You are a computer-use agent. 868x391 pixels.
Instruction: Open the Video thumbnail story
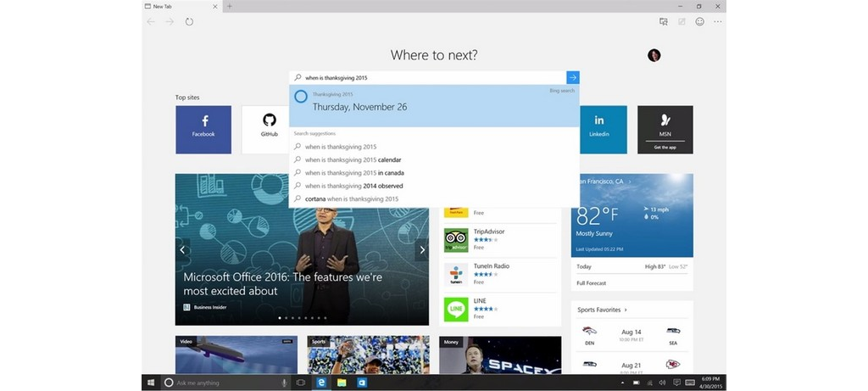236,355
